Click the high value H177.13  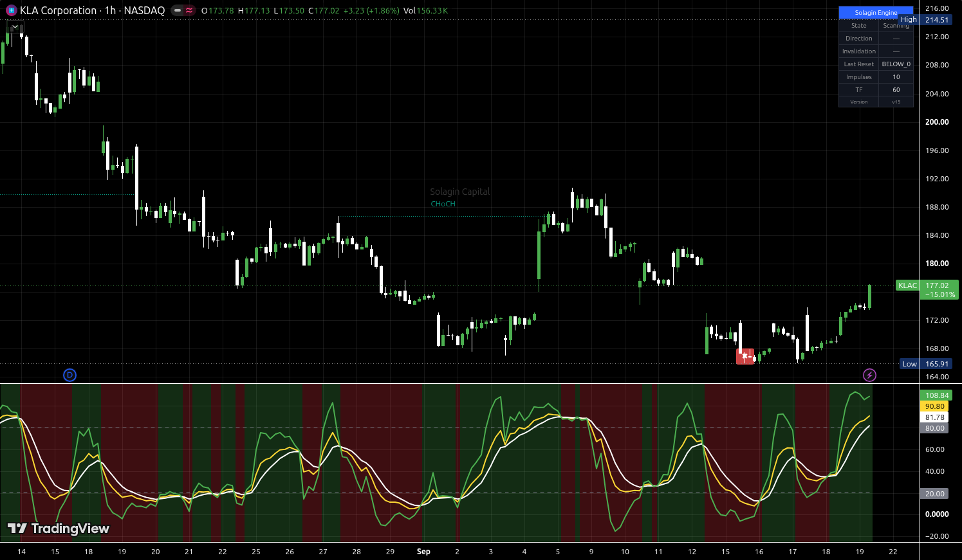pos(254,11)
